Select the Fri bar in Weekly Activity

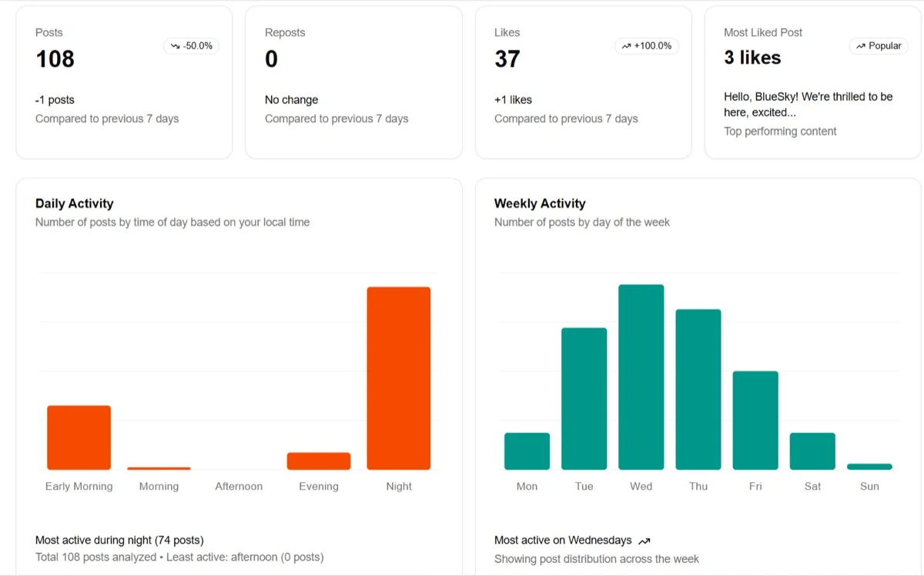[755, 420]
